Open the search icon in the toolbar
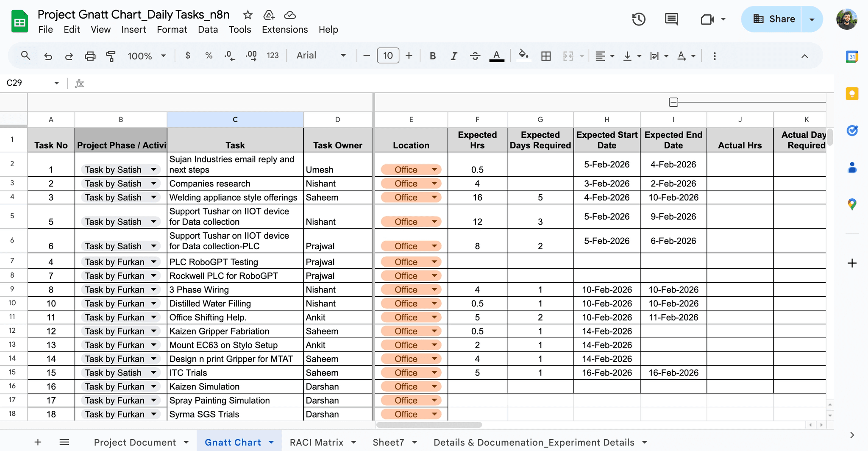Image resolution: width=868 pixels, height=451 pixels. click(x=25, y=56)
